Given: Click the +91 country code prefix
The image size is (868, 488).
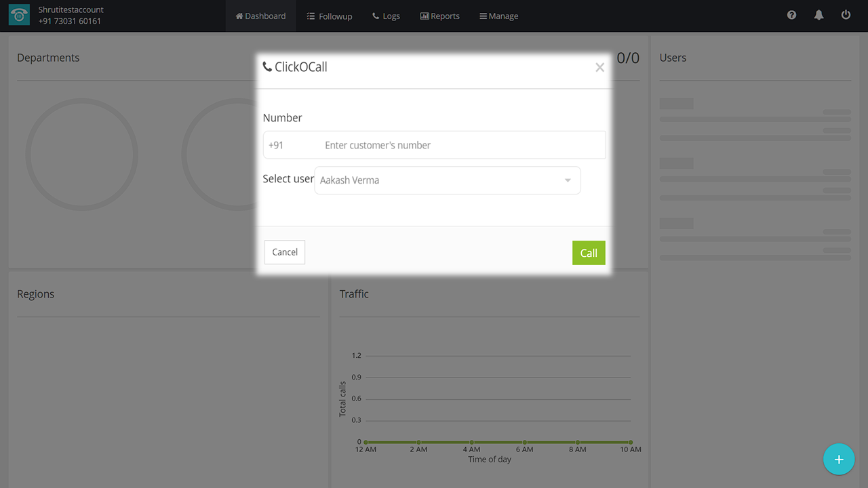Looking at the screenshot, I should pyautogui.click(x=276, y=145).
